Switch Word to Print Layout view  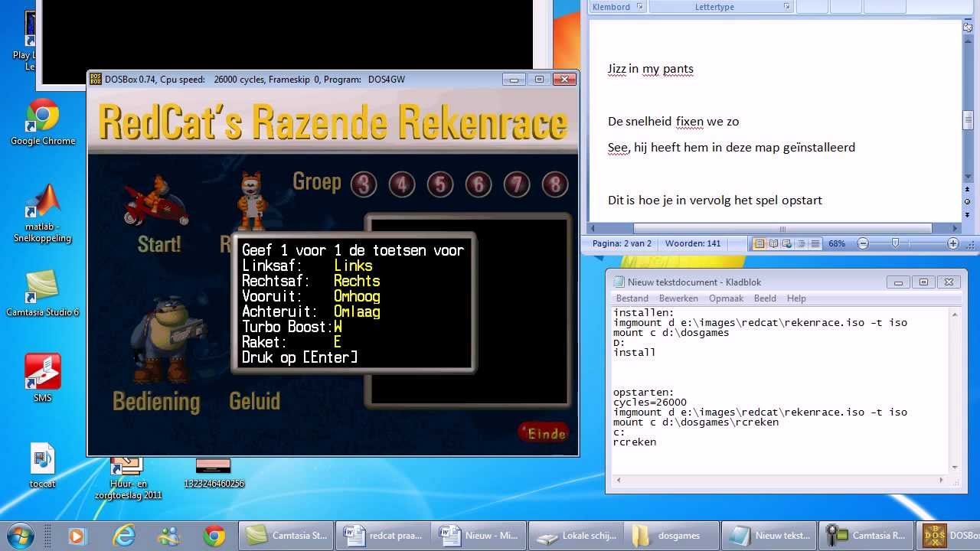tap(759, 243)
